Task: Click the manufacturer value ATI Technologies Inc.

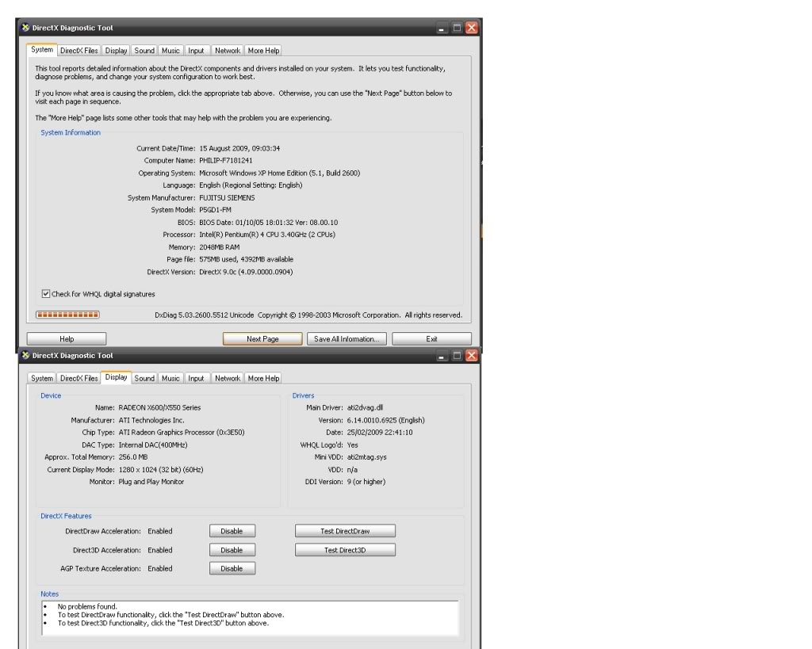Action: click(x=151, y=420)
